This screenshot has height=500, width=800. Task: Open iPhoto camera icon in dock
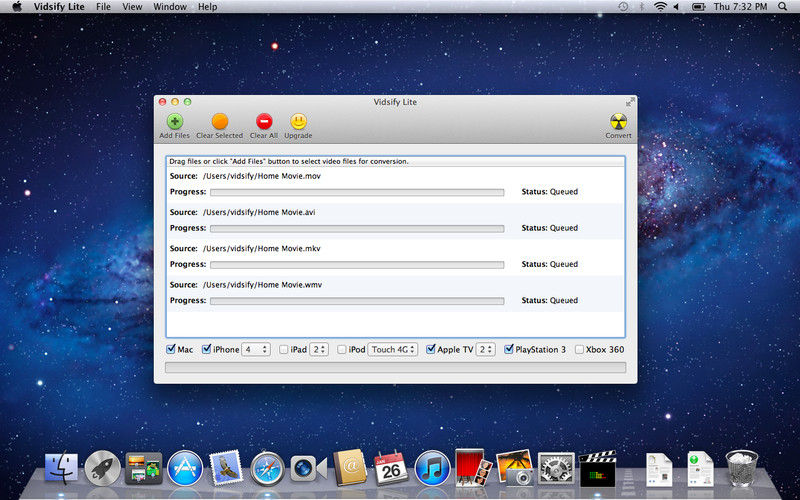pos(515,467)
